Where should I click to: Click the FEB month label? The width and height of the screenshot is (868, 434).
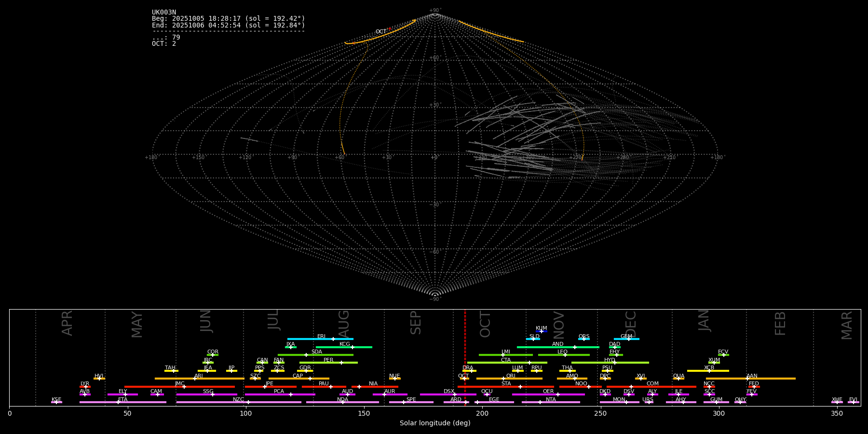click(x=780, y=323)
